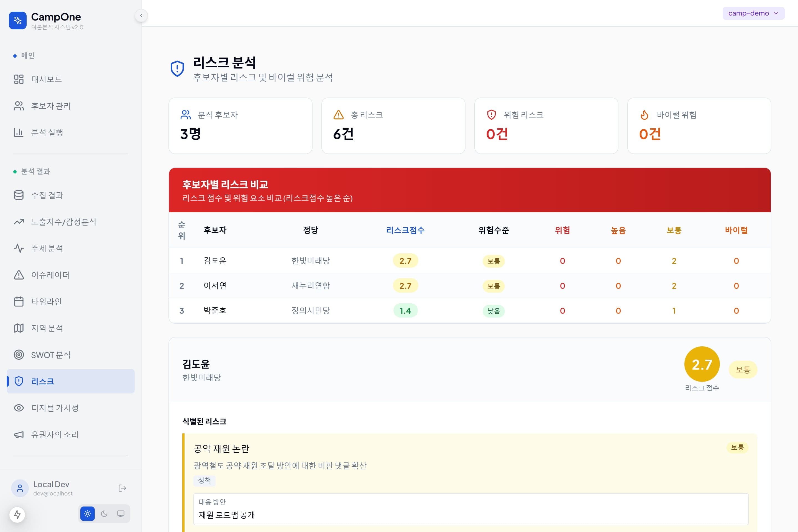The width and height of the screenshot is (798, 532).
Task: Click the 후보자 관리 people icon
Action: click(x=19, y=106)
